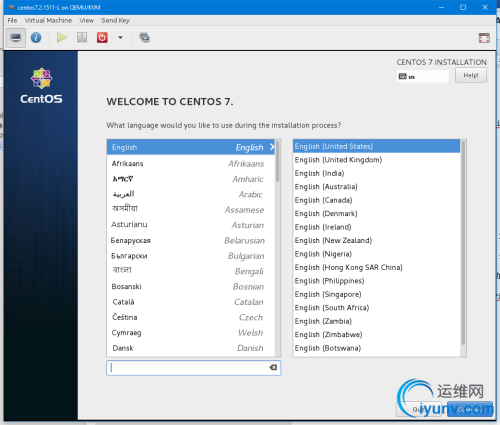Select Català language
This screenshot has height=425, width=500.
(191, 302)
